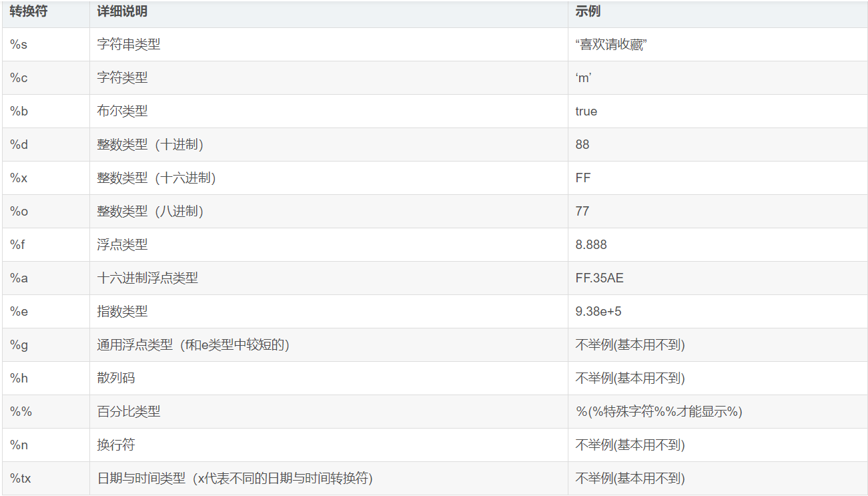Click the 指数类型 description
Viewport: 868px width, 496px height.
(x=122, y=312)
